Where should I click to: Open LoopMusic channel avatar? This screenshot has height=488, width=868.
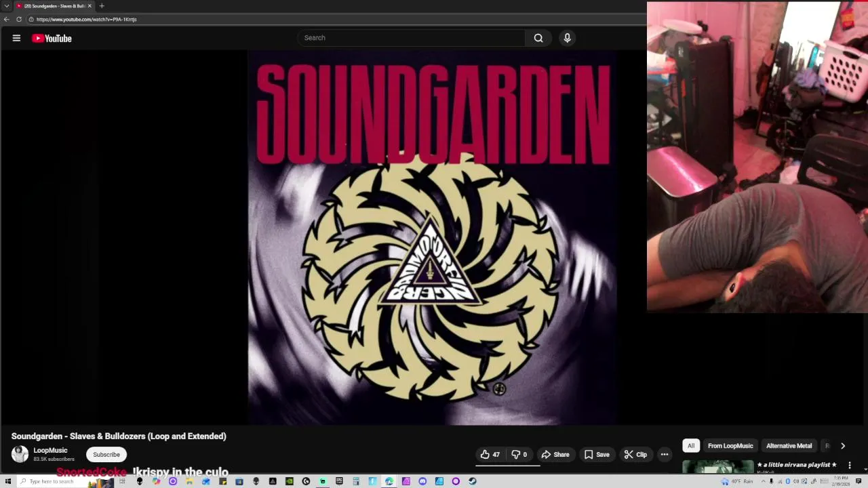click(20, 454)
